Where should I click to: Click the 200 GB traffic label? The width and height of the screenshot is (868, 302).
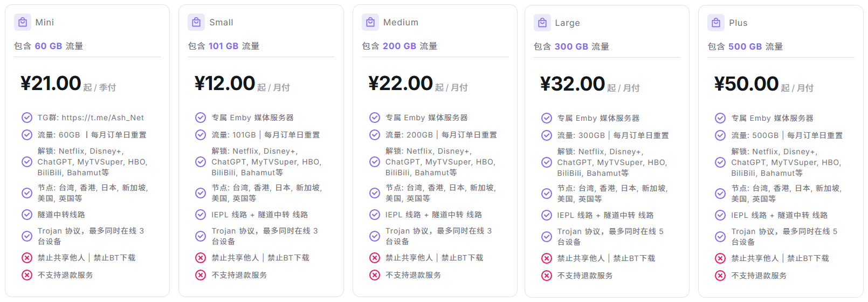(x=399, y=46)
